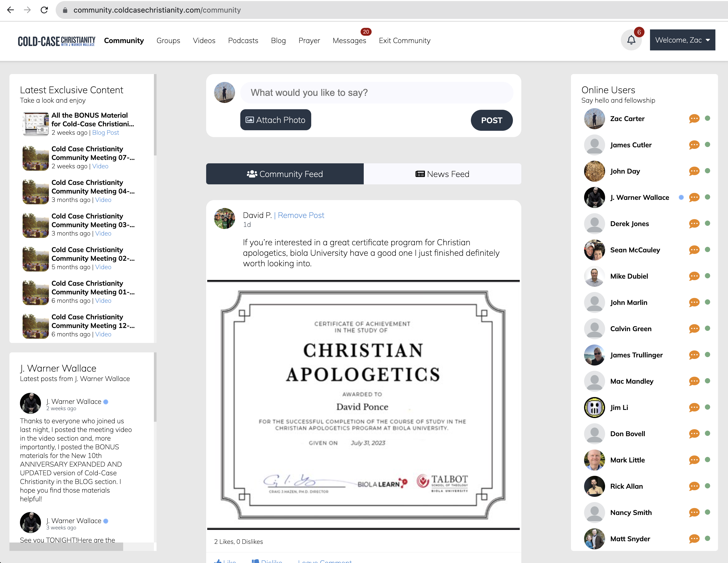
Task: Open chat bubble next to Calvin Green
Action: coord(694,329)
